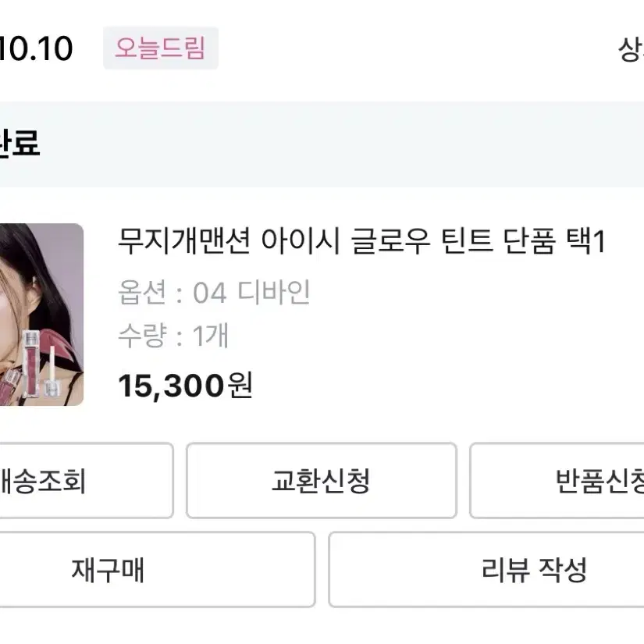Click the 수량 : 1개 quantity line
Viewport: 644px width, 644px height.
point(173,336)
